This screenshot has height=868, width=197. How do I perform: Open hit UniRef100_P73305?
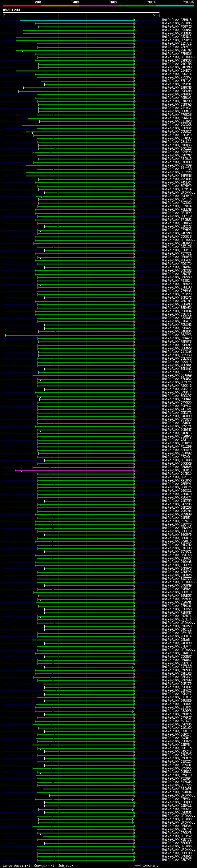[x=177, y=78]
